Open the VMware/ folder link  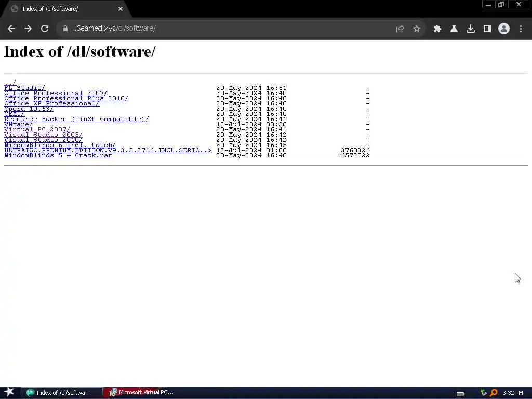click(18, 124)
